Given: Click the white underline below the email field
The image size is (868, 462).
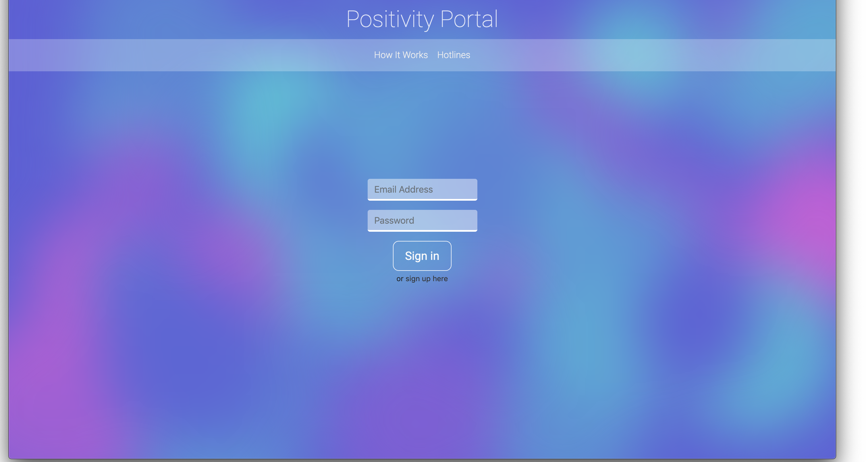Looking at the screenshot, I should click(x=422, y=200).
